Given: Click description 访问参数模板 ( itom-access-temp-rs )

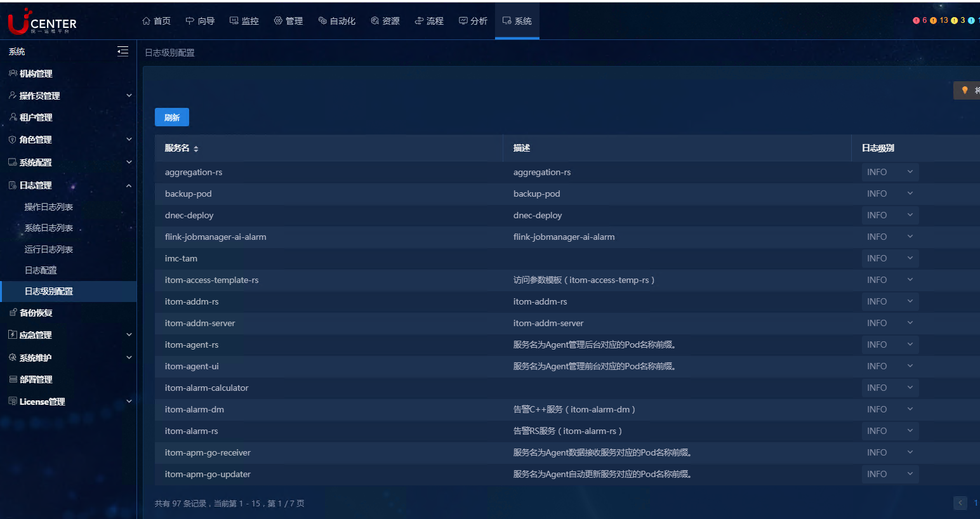Looking at the screenshot, I should tap(584, 280).
